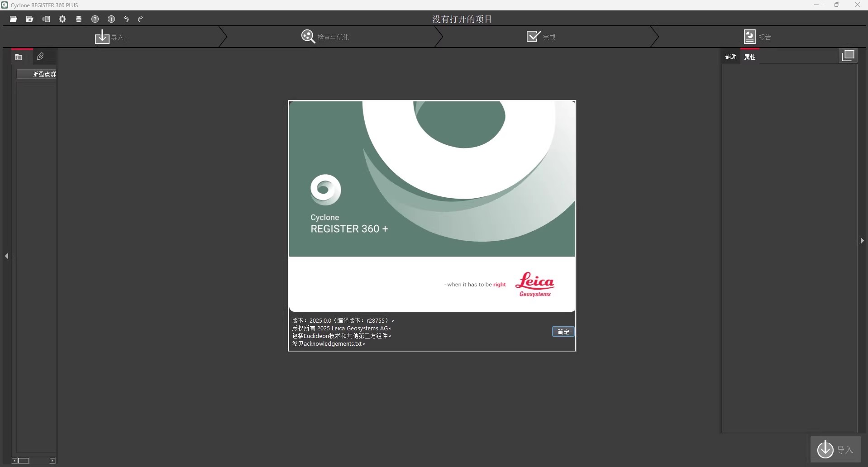Click the Cyclone REGISTER 360 + splash logo icon
Screen dimensions: 868x467
(x=325, y=189)
